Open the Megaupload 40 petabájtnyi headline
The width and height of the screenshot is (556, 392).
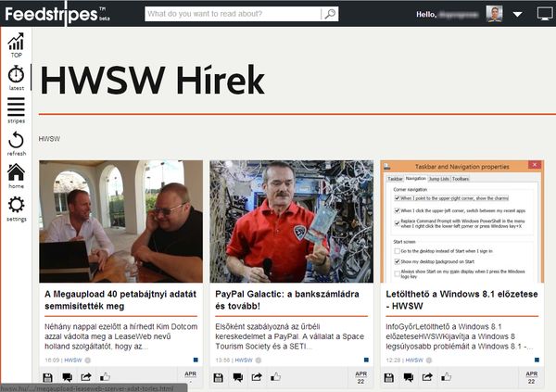click(120, 299)
